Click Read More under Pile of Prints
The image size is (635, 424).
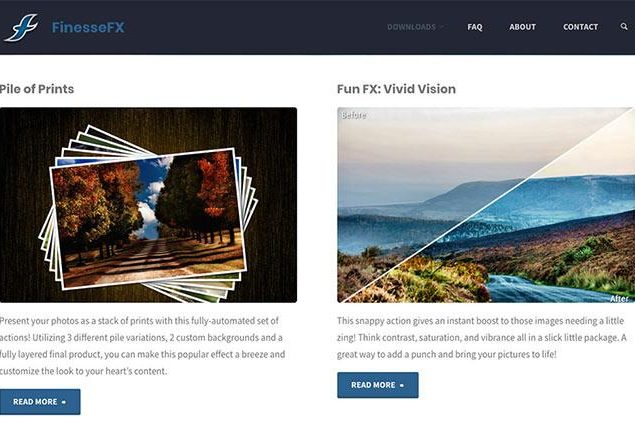40,402
